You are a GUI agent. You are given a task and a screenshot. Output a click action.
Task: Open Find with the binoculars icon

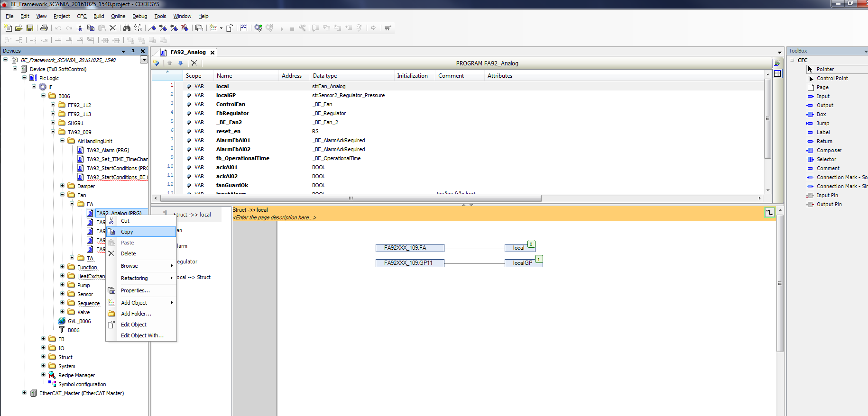(x=127, y=28)
